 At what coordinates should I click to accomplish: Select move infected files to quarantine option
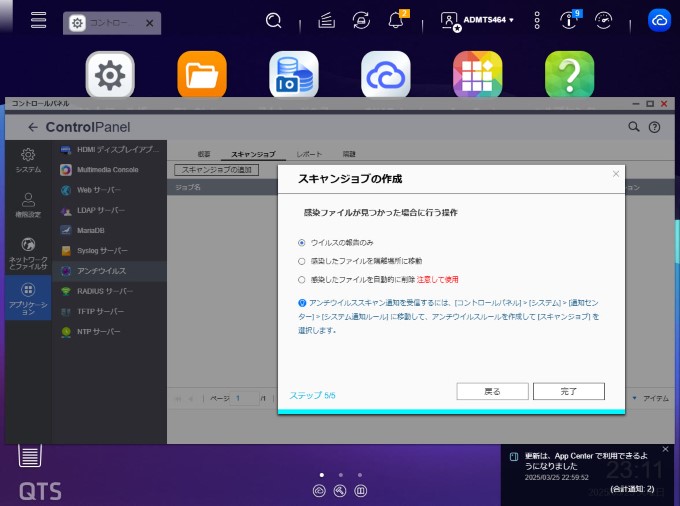[302, 261]
